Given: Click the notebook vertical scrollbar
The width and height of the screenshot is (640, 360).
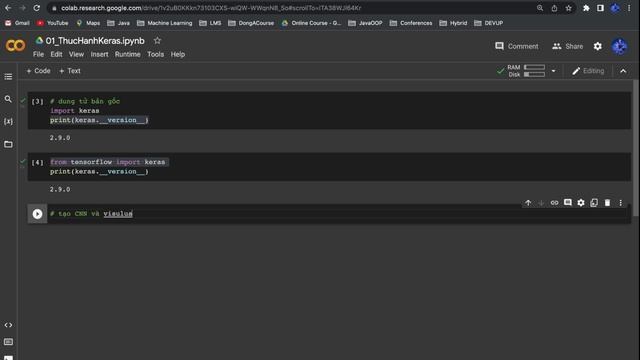Looking at the screenshot, I should [x=636, y=147].
